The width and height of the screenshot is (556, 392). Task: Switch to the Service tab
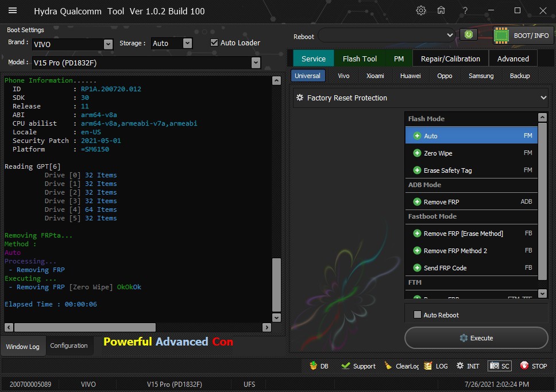(314, 59)
